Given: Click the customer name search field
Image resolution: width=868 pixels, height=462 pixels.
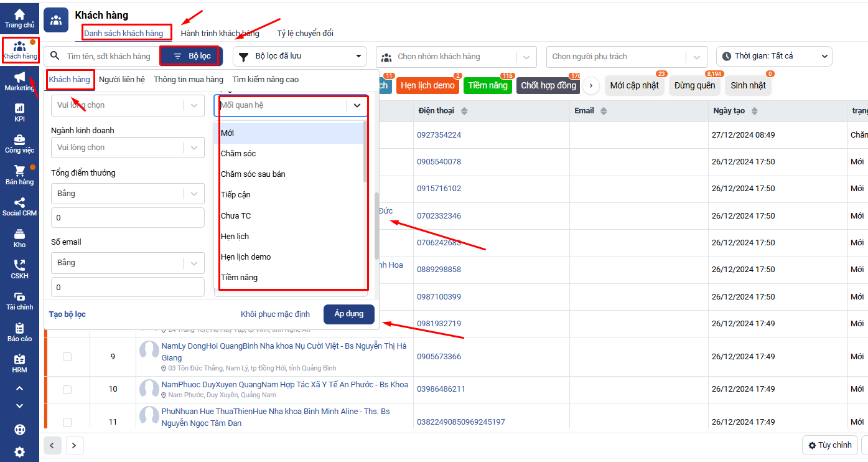Looking at the screenshot, I should tap(108, 56).
